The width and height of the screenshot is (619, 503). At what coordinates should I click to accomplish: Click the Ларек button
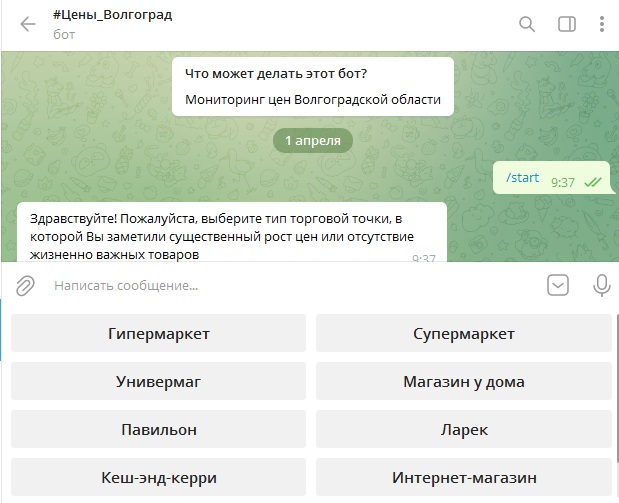pos(463,430)
